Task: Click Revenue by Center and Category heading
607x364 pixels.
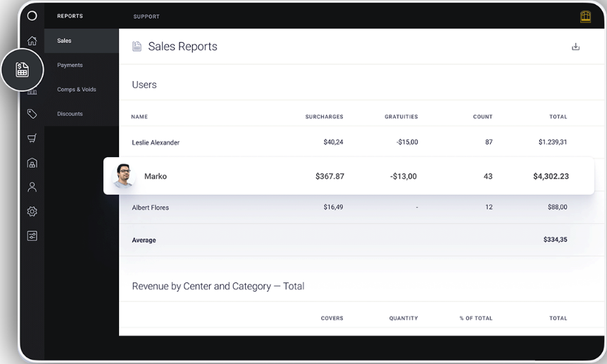Action: [x=218, y=286]
